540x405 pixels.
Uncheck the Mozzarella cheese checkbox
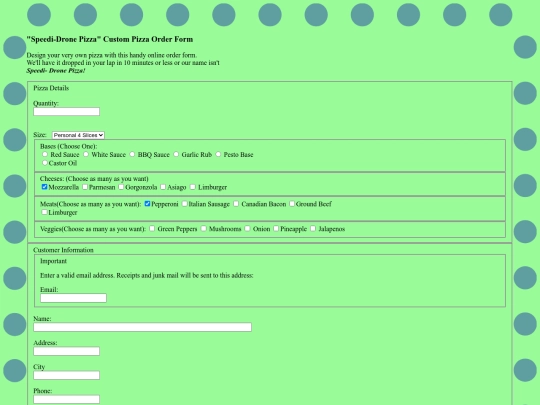[44, 187]
